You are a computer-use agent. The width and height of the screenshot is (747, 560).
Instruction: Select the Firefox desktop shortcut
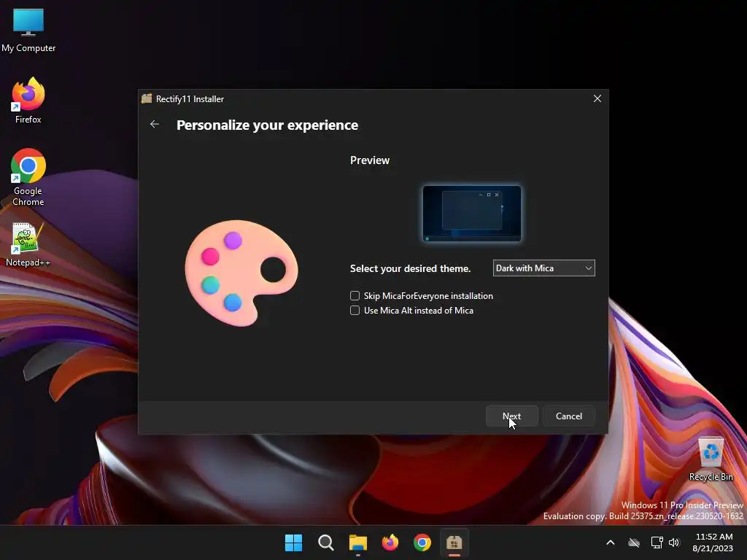[28, 101]
